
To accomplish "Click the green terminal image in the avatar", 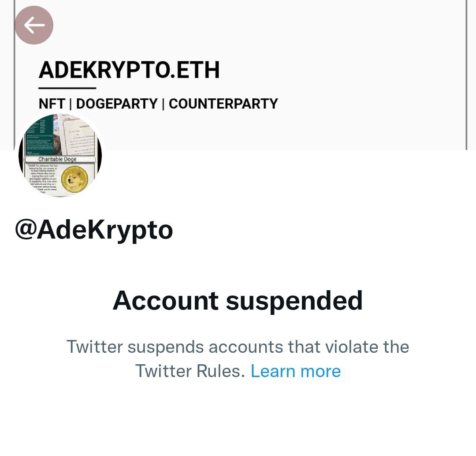I will pyautogui.click(x=39, y=135).
